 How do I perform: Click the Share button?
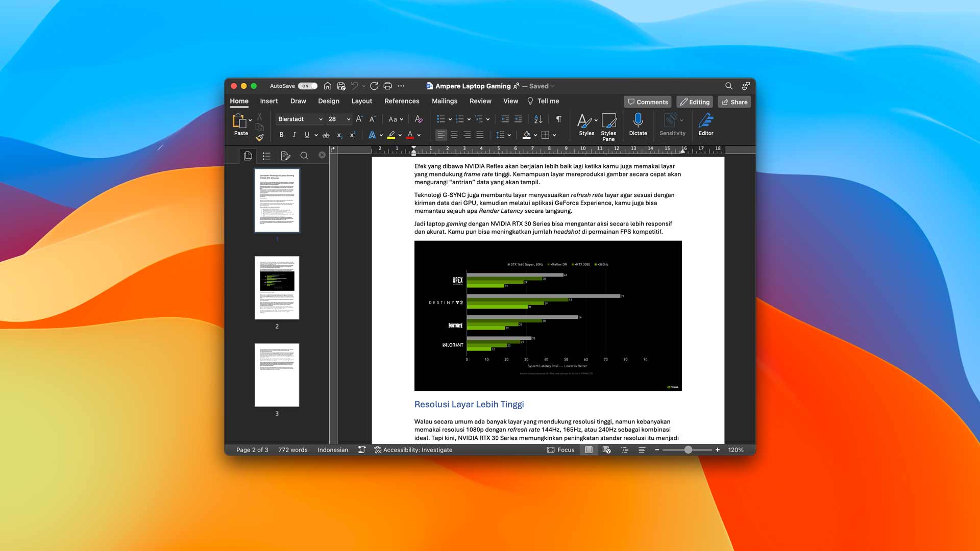(734, 102)
